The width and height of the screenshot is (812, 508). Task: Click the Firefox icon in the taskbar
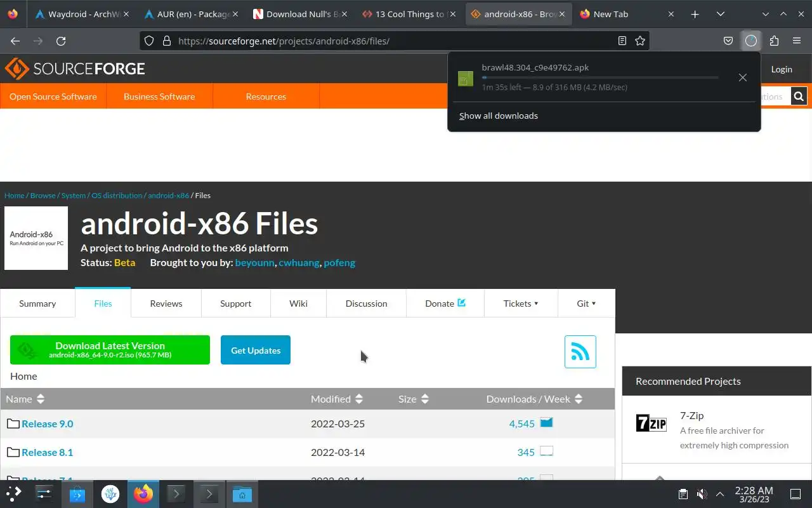(x=143, y=493)
